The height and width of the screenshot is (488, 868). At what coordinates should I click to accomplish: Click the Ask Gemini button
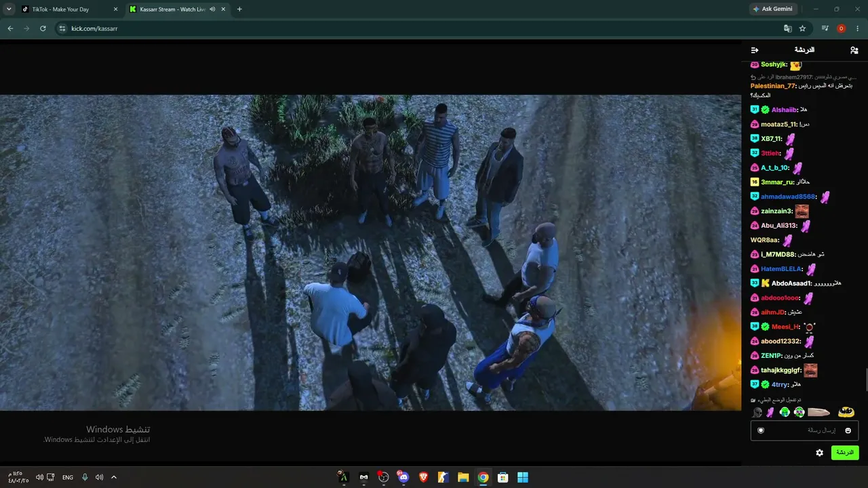[x=772, y=9]
